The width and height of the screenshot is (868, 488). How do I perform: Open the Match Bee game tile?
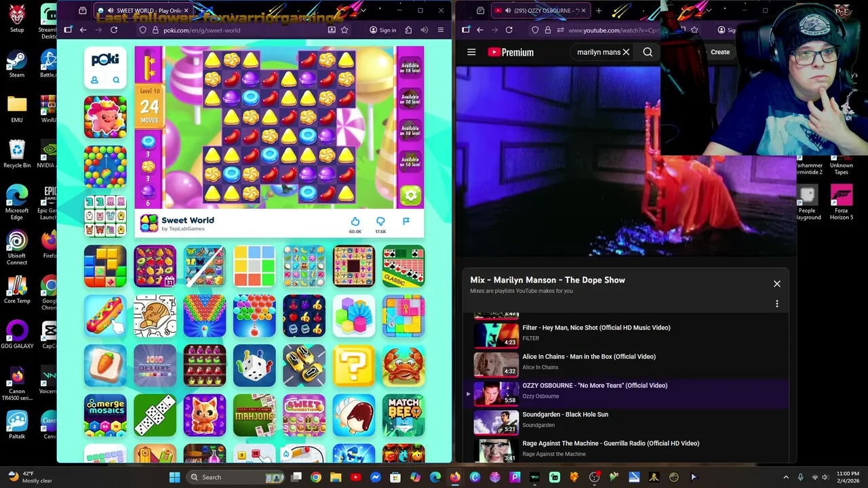click(403, 415)
